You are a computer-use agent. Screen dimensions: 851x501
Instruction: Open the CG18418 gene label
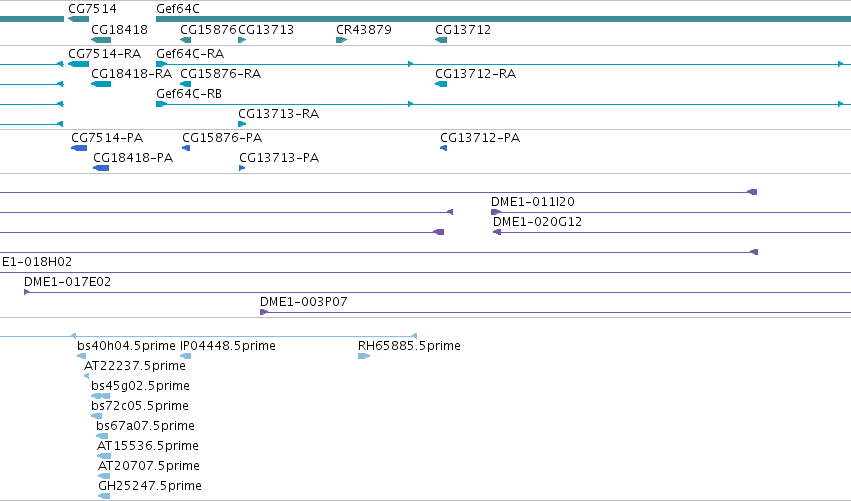pos(119,29)
